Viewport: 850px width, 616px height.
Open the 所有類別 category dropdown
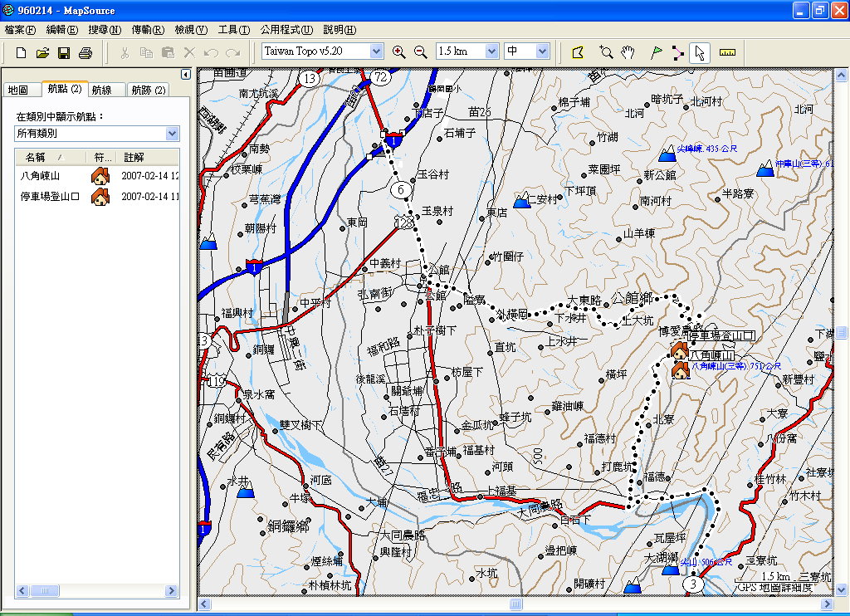click(172, 134)
